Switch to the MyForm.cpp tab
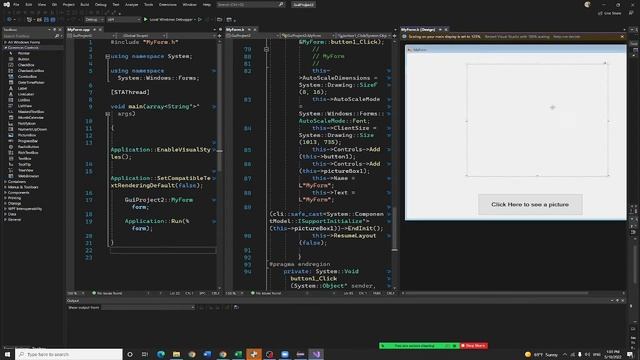This screenshot has width=640, height=360. (x=79, y=29)
